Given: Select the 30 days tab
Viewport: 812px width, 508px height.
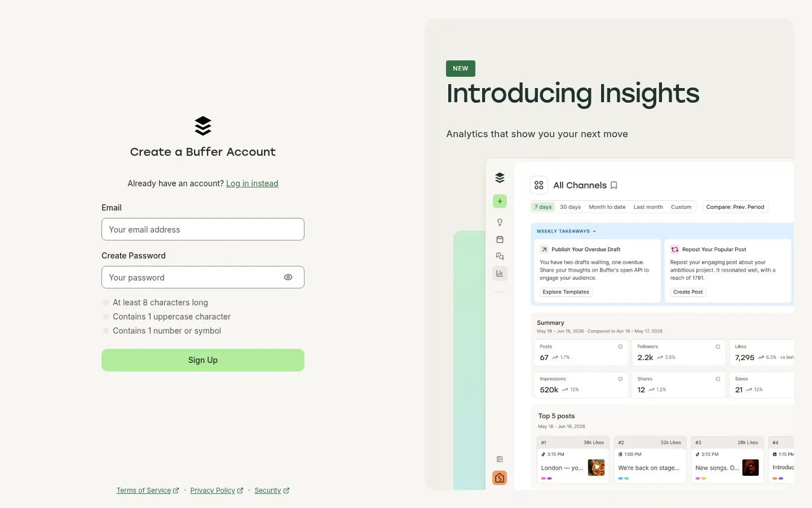Looking at the screenshot, I should pyautogui.click(x=570, y=207).
